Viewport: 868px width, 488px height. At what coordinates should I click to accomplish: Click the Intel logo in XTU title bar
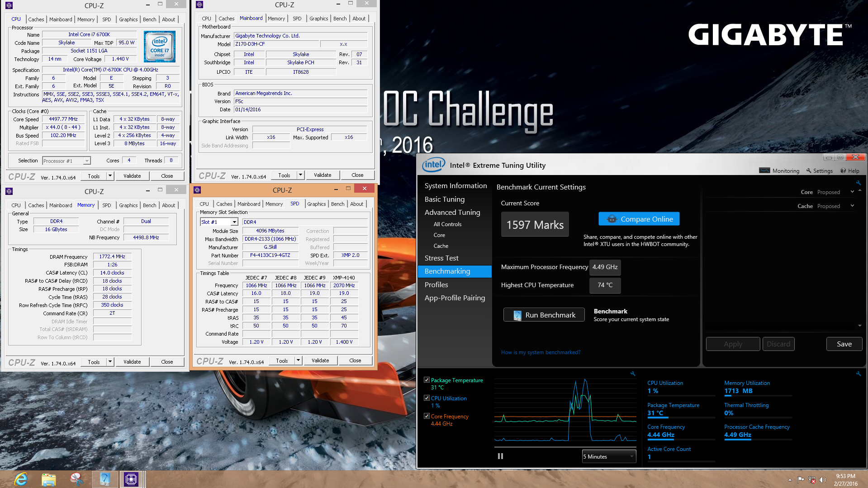(x=433, y=165)
